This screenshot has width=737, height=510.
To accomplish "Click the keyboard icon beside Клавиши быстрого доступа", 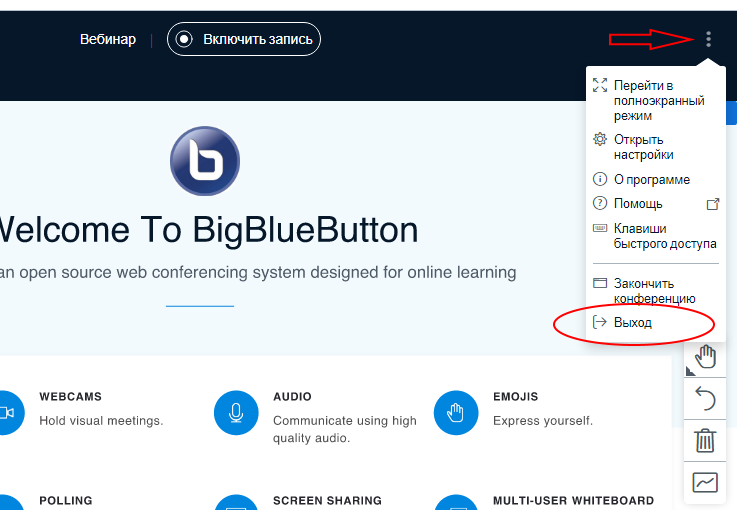I will point(600,228).
